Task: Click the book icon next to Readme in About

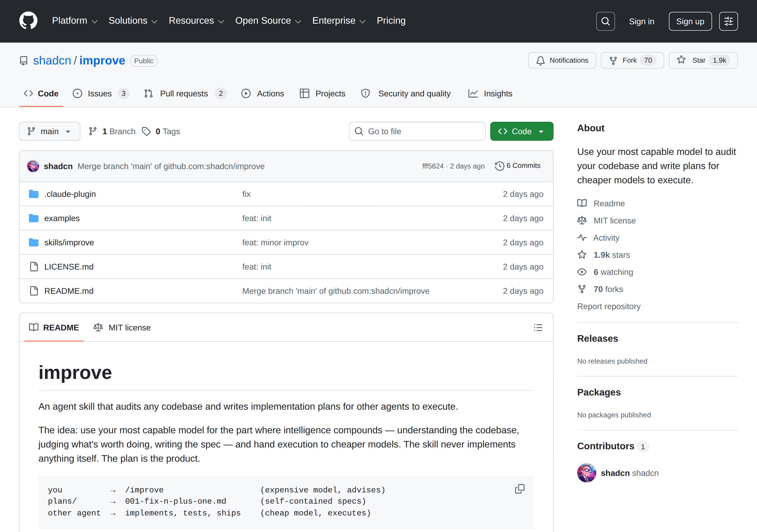Action: click(582, 203)
